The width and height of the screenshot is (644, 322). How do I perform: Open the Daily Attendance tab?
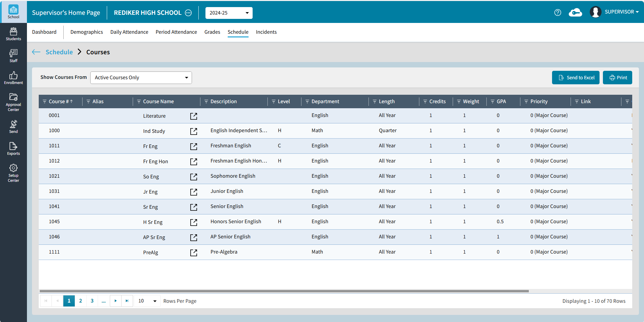pos(129,32)
